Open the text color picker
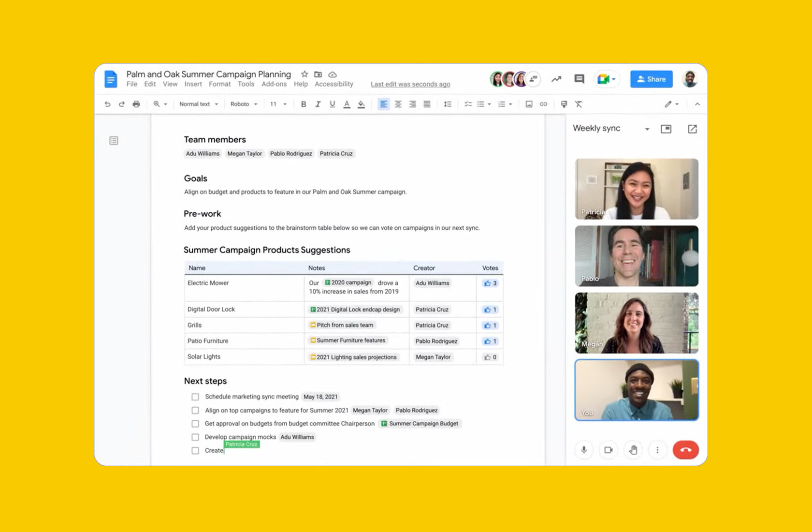 [347, 104]
